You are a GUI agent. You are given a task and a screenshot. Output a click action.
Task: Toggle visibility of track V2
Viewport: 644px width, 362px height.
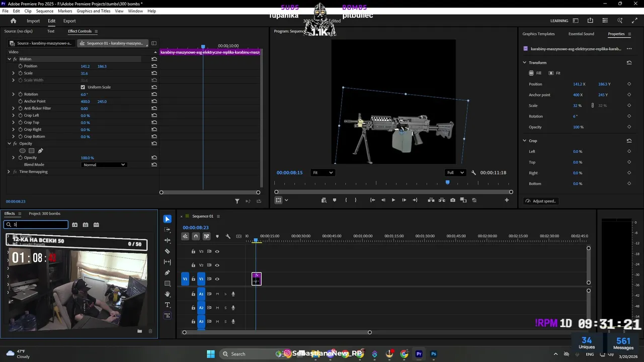217,265
